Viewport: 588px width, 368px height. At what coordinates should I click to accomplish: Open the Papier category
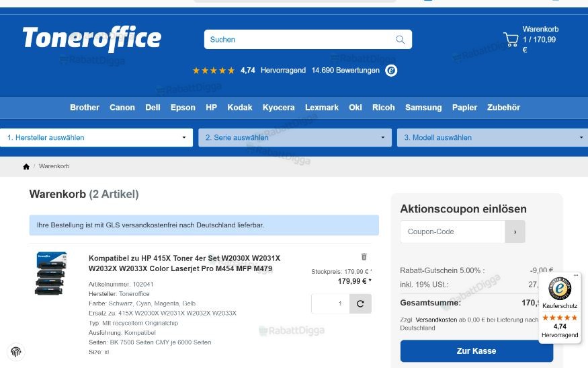pos(464,108)
